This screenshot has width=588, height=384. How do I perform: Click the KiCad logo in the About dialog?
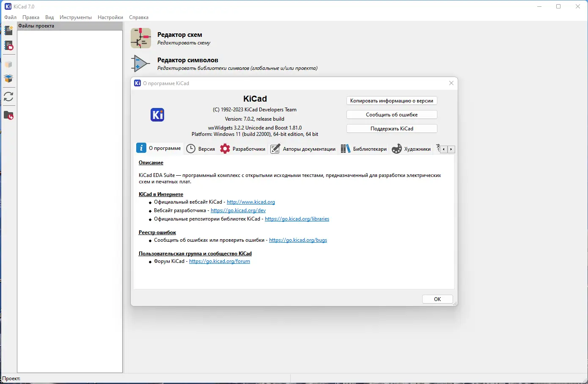click(157, 115)
